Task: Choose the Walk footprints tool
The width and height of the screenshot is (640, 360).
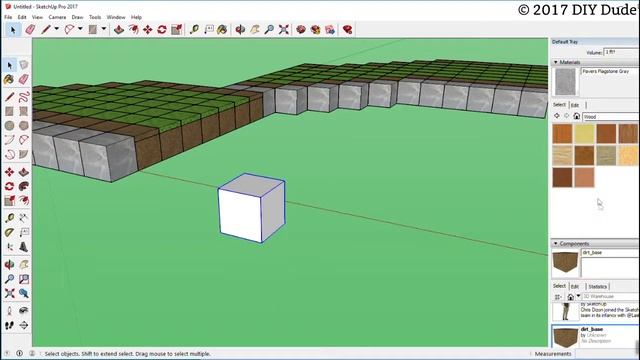Action: (x=9, y=325)
